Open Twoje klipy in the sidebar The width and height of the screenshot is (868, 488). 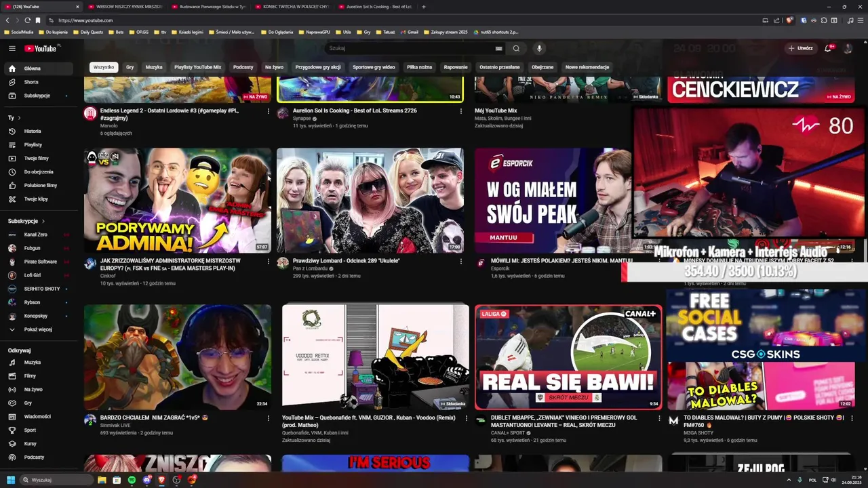tap(38, 199)
